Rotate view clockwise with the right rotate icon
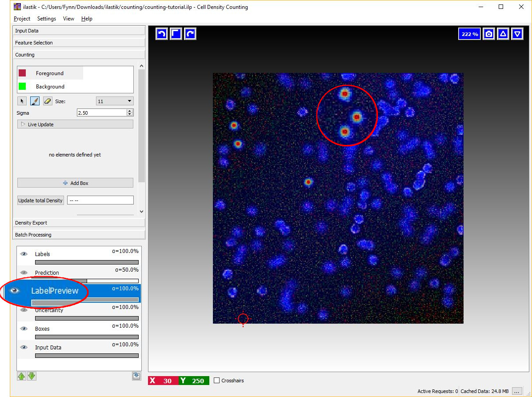The image size is (532, 397). (190, 34)
